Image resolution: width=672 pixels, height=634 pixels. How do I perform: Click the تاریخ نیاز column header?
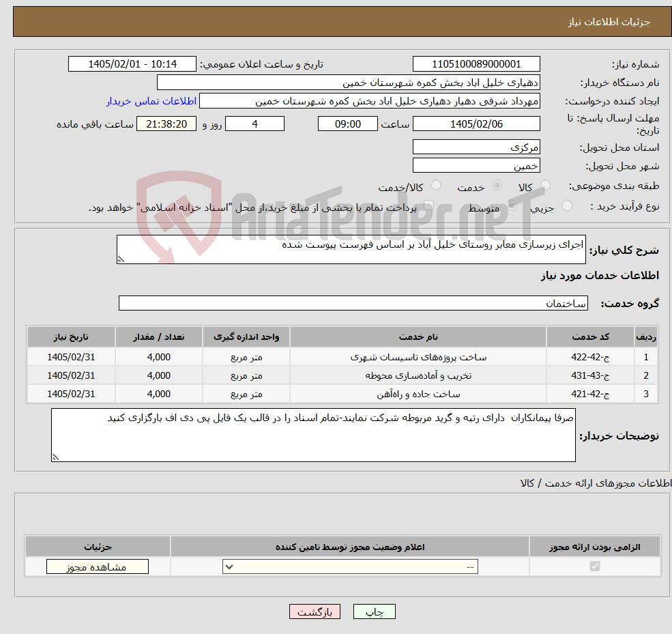click(71, 337)
